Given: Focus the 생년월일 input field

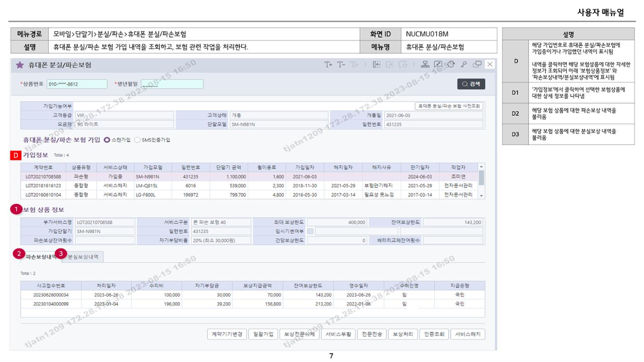Looking at the screenshot, I should coord(172,84).
